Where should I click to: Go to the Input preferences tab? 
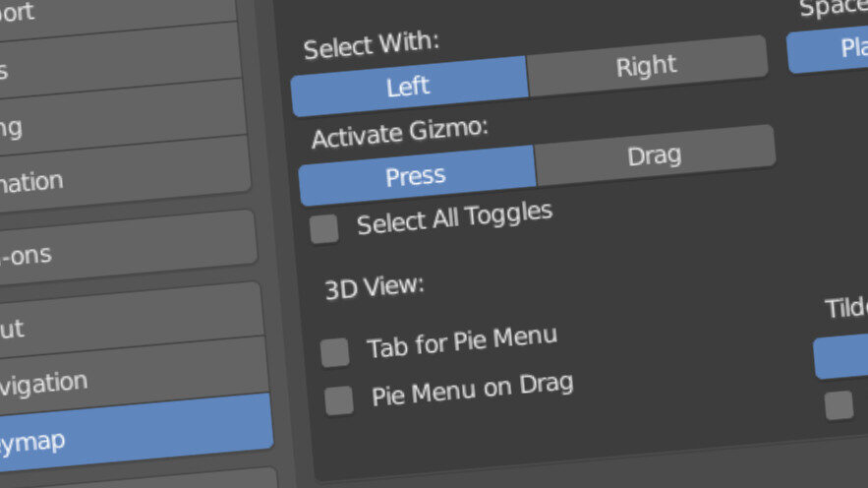click(x=128, y=323)
